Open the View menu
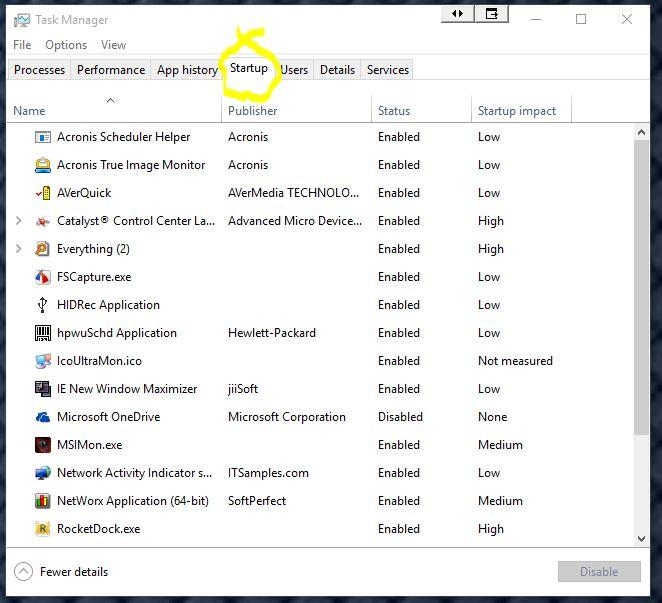The image size is (662, 603). point(113,45)
